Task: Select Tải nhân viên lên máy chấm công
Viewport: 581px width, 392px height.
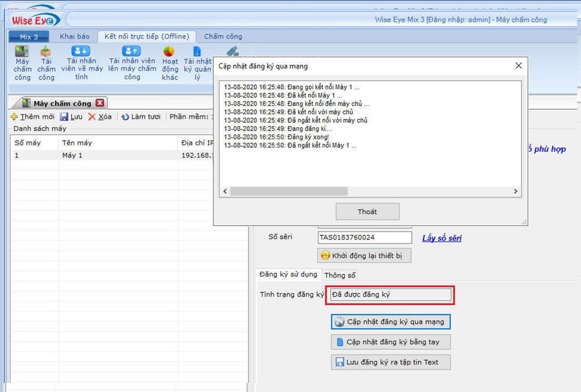Action: pos(132,63)
